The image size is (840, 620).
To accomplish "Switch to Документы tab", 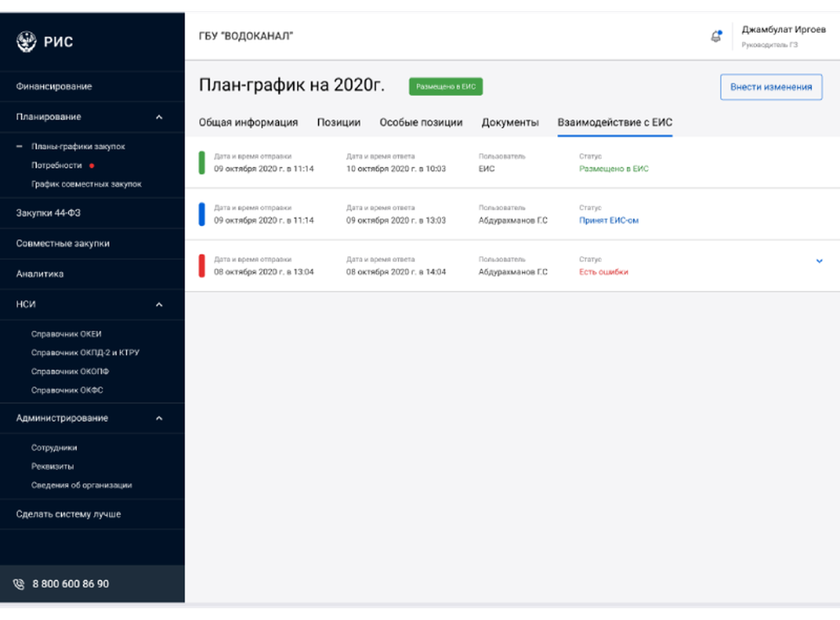I will [510, 122].
